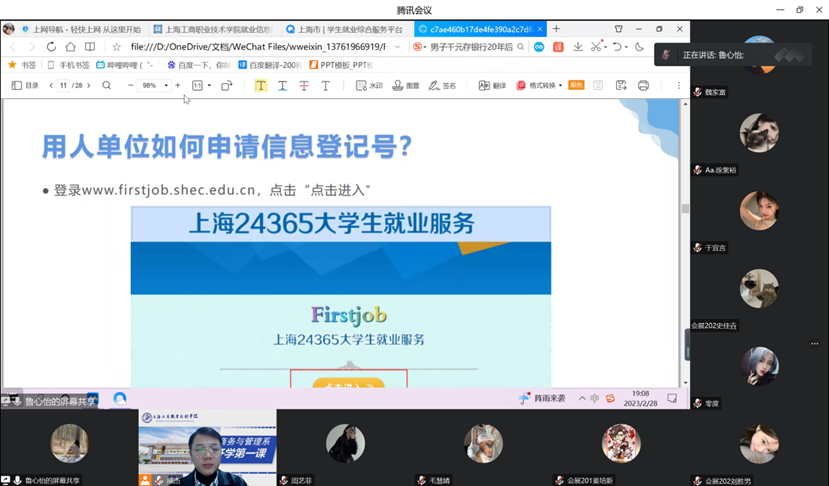The image size is (829, 486).
Task: Click the undo closed tab icon
Action: point(617,47)
